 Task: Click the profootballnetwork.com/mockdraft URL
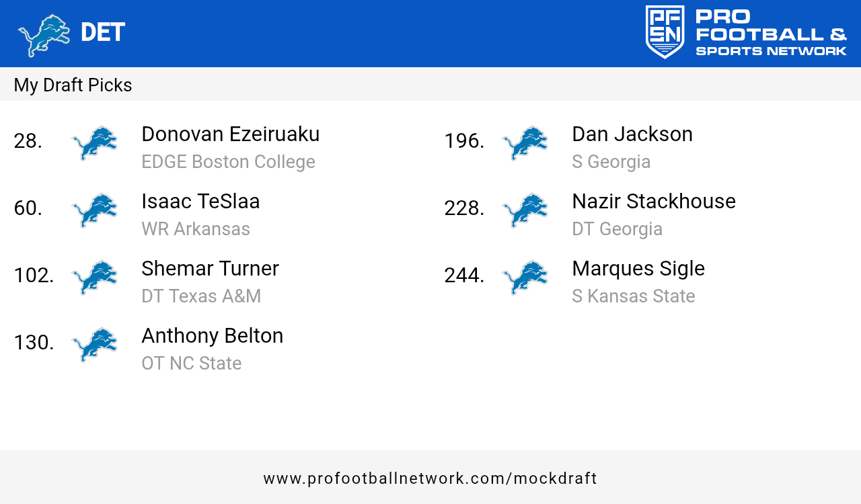430,478
